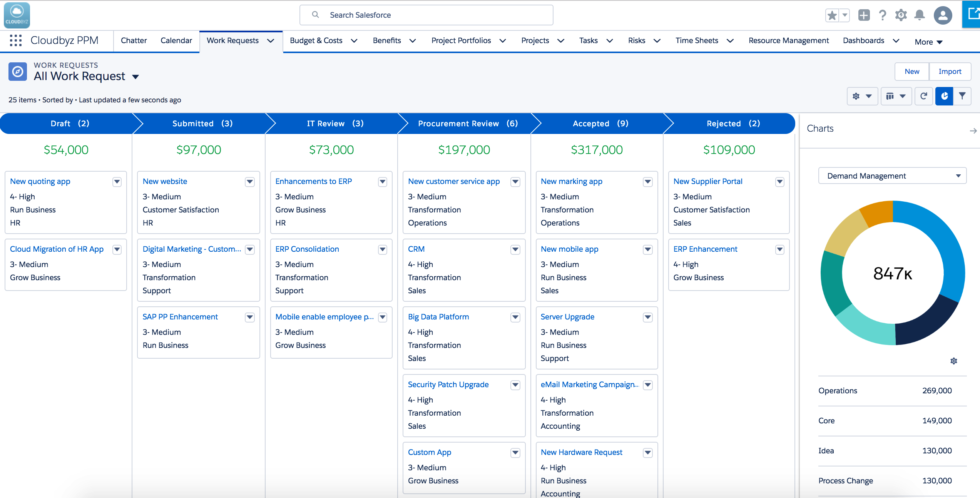The height and width of the screenshot is (498, 980).
Task: Switch to the Project Portfolios tab
Action: pos(461,40)
